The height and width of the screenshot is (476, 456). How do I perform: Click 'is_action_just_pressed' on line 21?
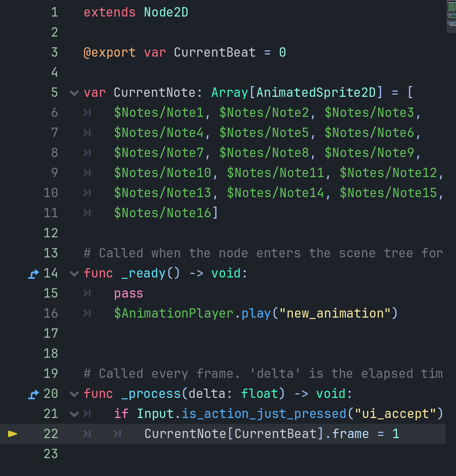pos(264,414)
